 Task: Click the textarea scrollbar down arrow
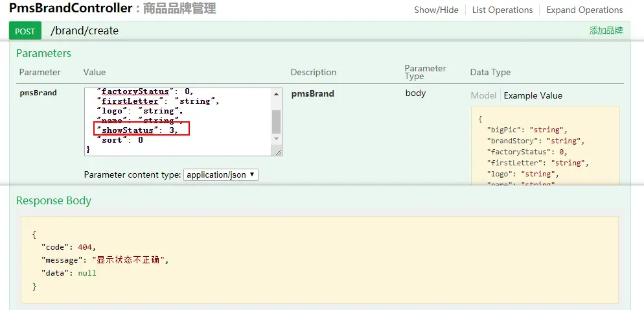tap(277, 139)
